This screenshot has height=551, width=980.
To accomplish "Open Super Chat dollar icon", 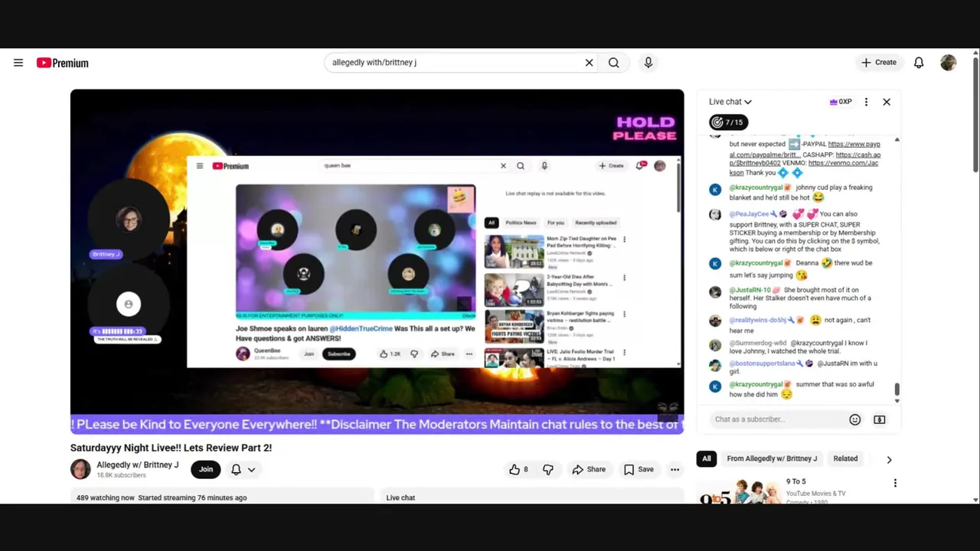I will 880,419.
